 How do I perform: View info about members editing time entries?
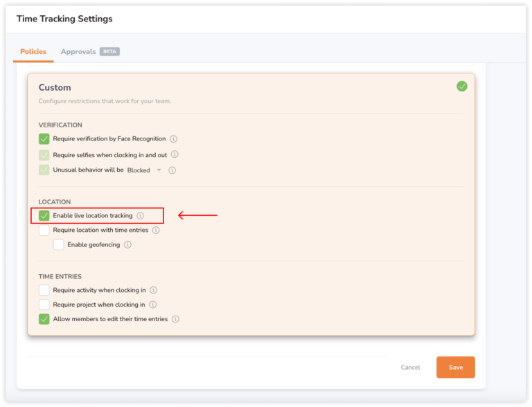[x=175, y=319]
